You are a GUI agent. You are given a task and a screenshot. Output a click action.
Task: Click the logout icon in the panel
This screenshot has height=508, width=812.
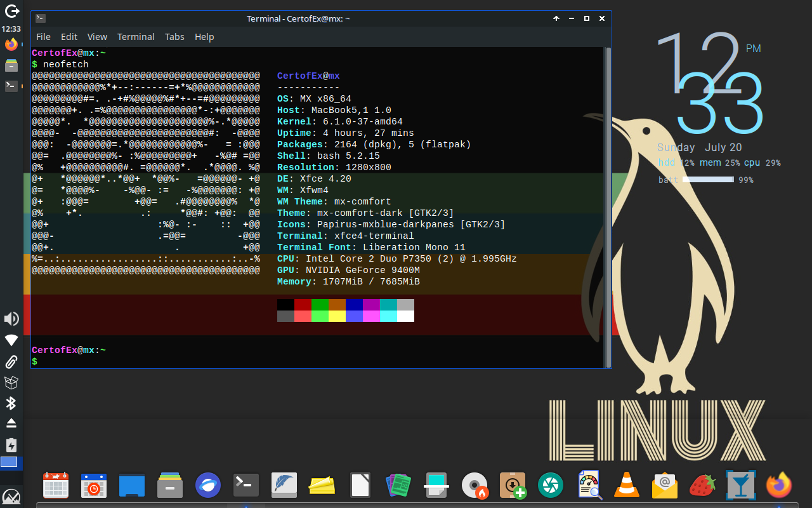(x=11, y=11)
